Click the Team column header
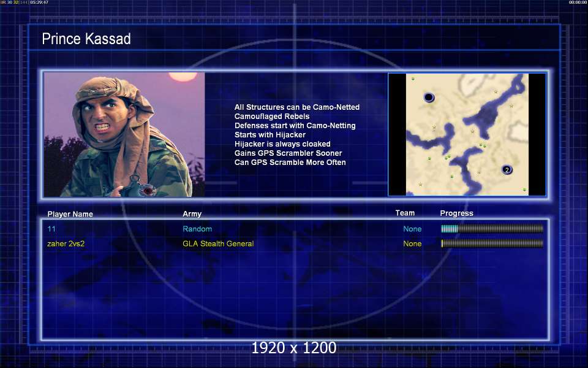The image size is (588, 368). [x=405, y=213]
